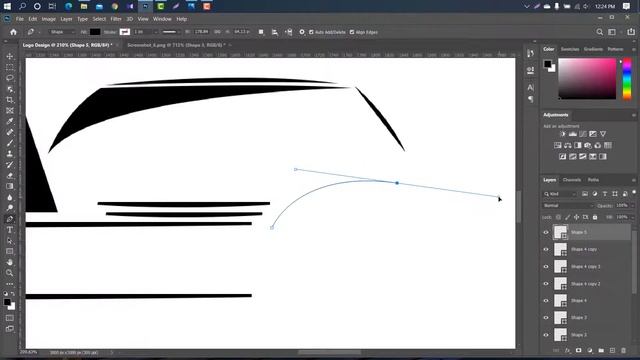Select the Eyedropper tool
This screenshot has height=360, width=640.
tap(10, 121)
